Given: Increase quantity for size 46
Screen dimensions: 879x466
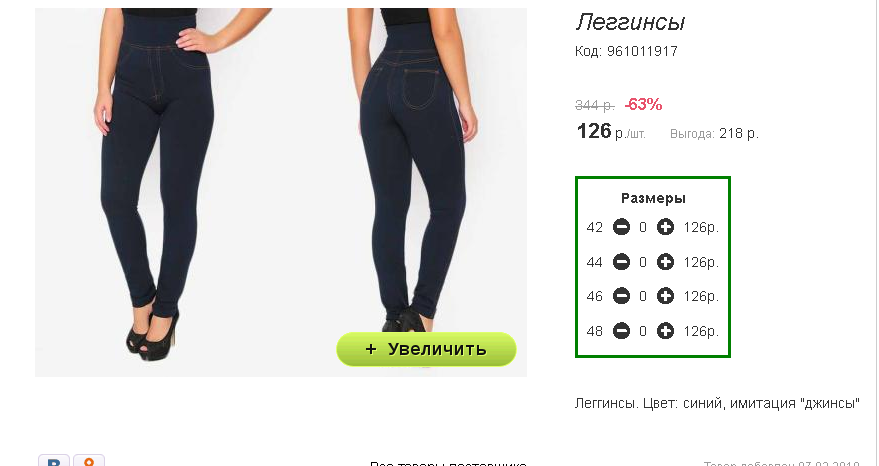Looking at the screenshot, I should 665,296.
